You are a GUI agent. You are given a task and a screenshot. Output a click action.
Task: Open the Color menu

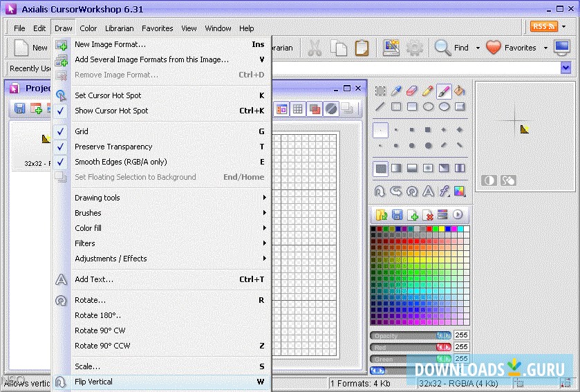coord(88,28)
